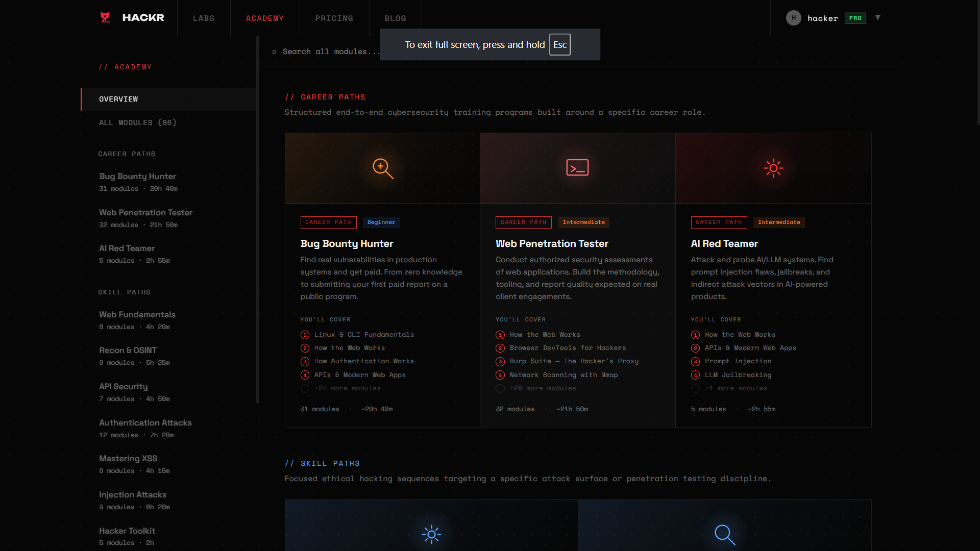Open +27 more modules on Bug Bounty card
Image resolution: width=980 pixels, height=551 pixels.
click(347, 388)
